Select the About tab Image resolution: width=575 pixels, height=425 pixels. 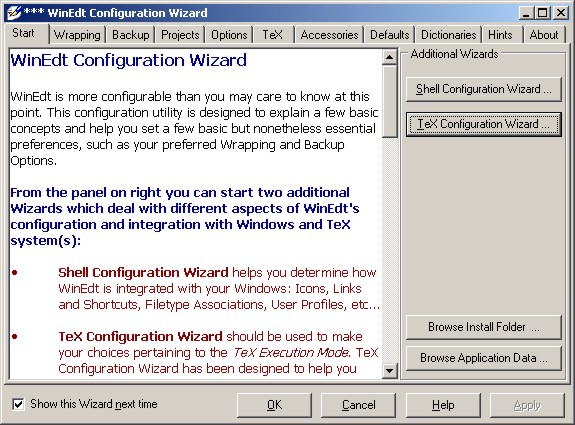(544, 35)
